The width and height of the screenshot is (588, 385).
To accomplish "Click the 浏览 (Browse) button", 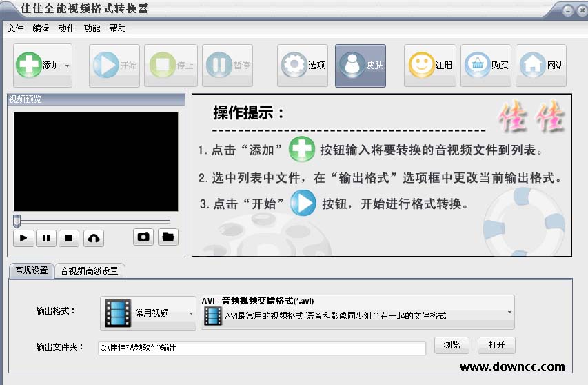I will (452, 345).
